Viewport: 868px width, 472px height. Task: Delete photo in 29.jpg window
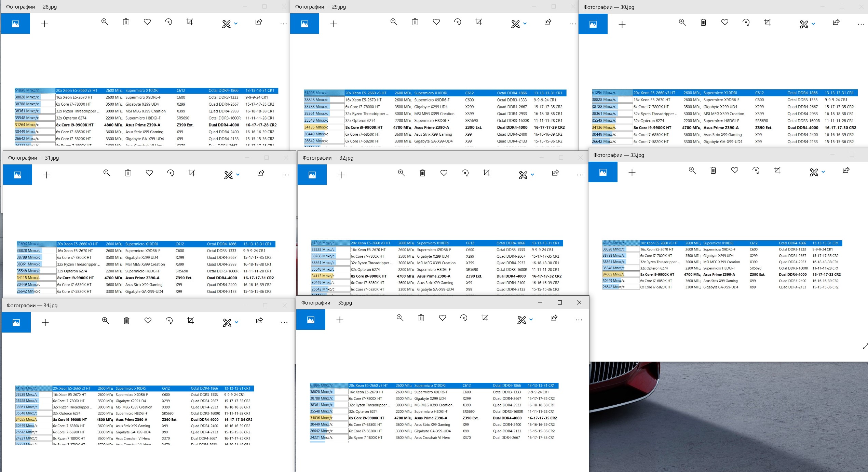point(415,22)
